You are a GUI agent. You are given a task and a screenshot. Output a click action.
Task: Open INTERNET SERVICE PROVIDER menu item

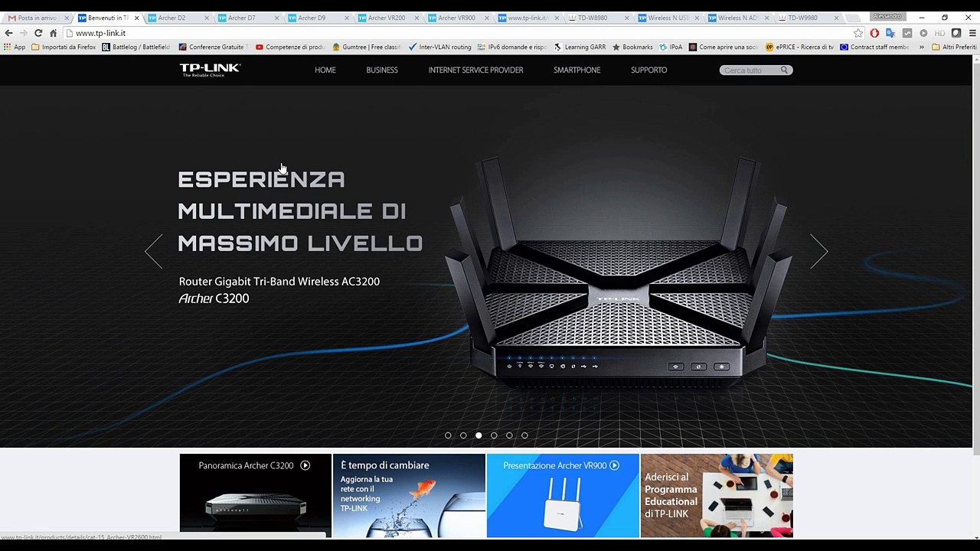pyautogui.click(x=475, y=70)
